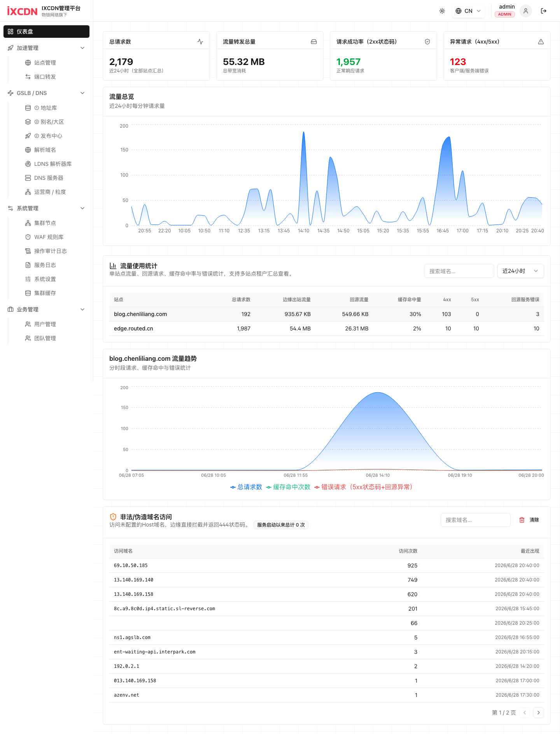The height and width of the screenshot is (734, 560).
Task: Click the 别名/大区 layers icon
Action: pyautogui.click(x=28, y=122)
